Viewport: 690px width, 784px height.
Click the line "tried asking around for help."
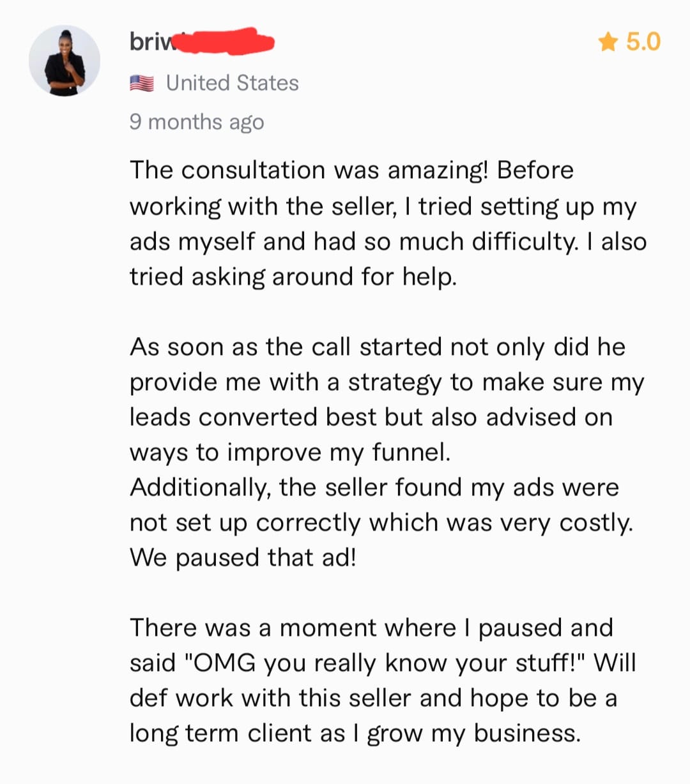click(293, 276)
